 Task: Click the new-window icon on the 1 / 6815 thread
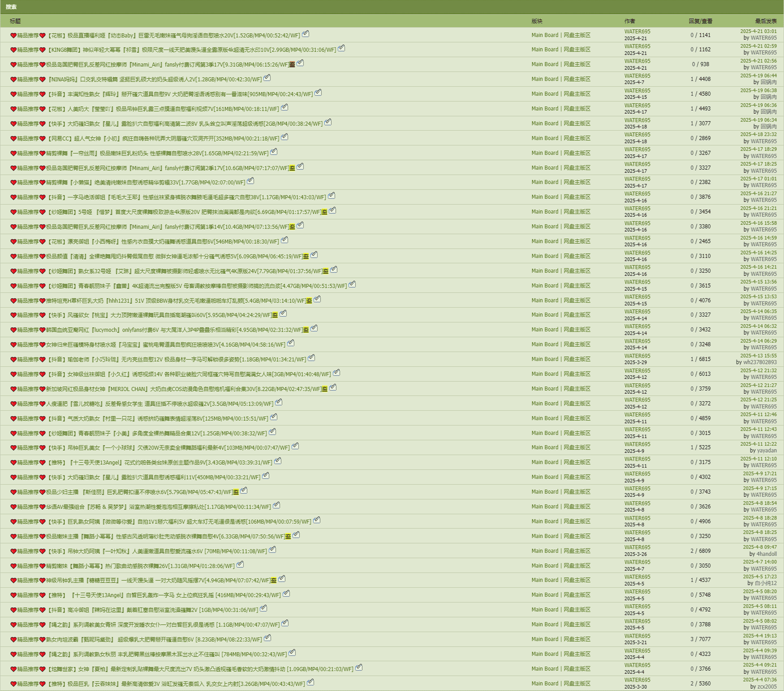click(x=312, y=358)
